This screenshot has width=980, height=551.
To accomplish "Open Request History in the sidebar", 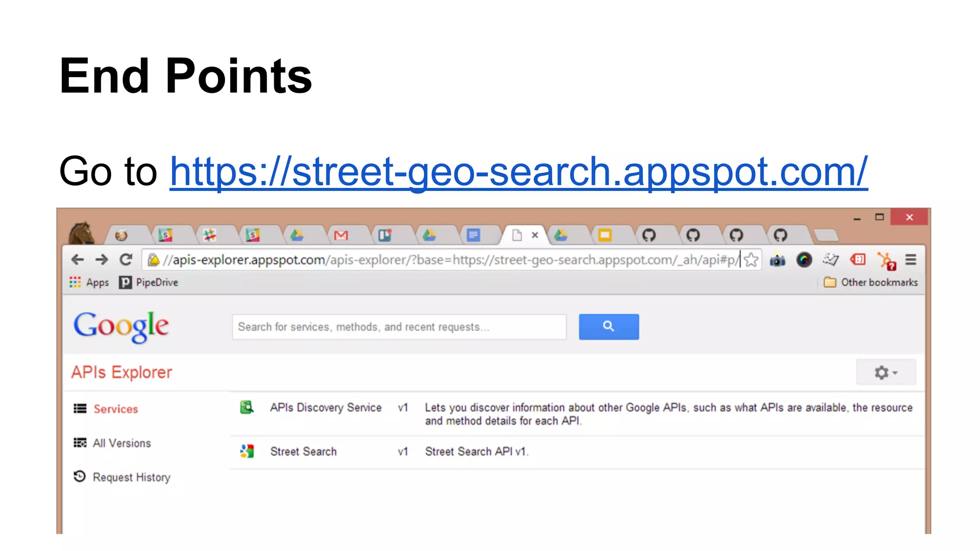I will (132, 477).
